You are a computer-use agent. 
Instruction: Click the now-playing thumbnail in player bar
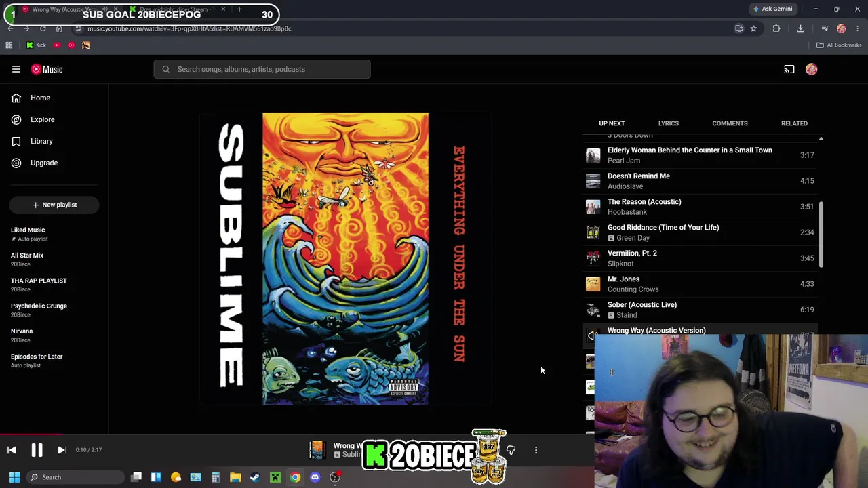(317, 450)
